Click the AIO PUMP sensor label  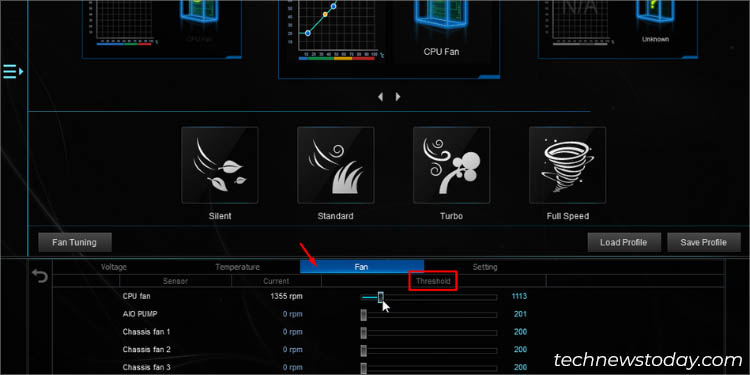click(x=140, y=314)
